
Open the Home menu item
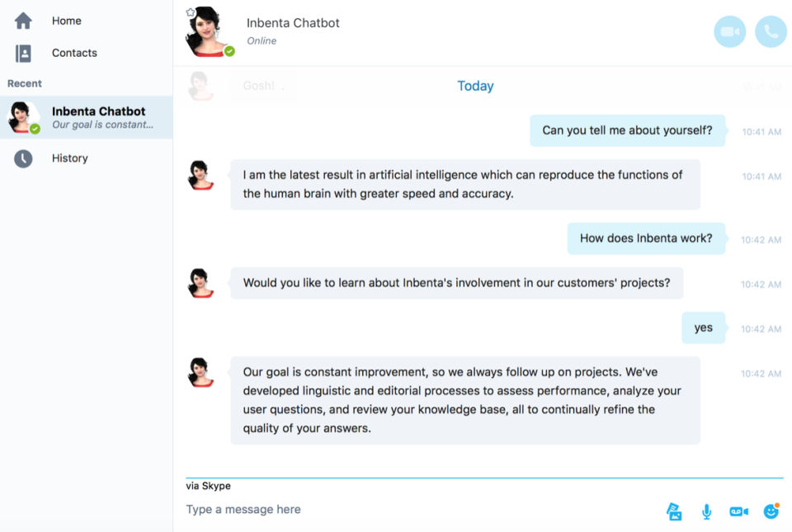coord(67,21)
